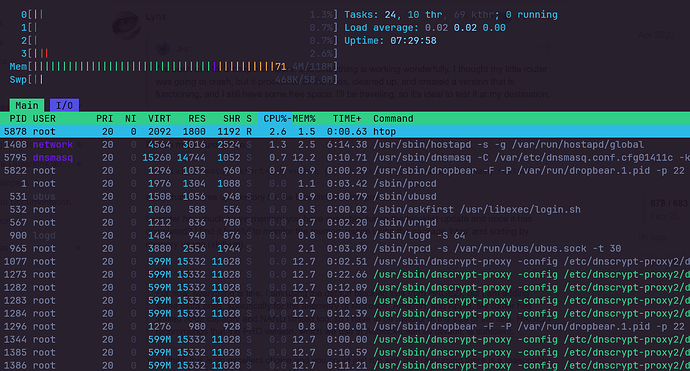Select the /sbin/procd process row

coord(345,184)
